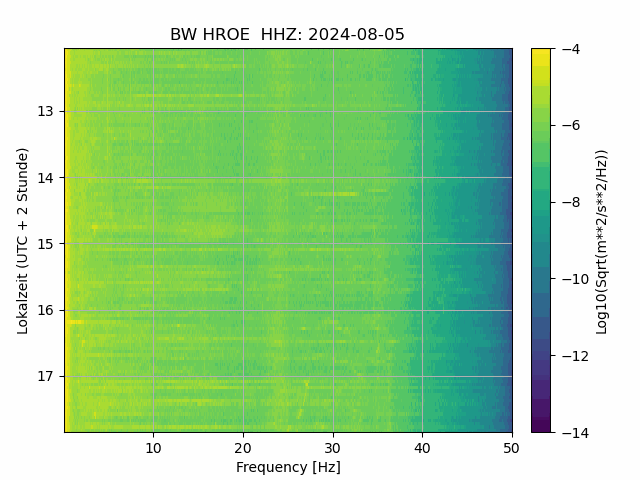Click the y-axis tick label '13'
The width and height of the screenshot is (640, 480).
click(x=45, y=111)
